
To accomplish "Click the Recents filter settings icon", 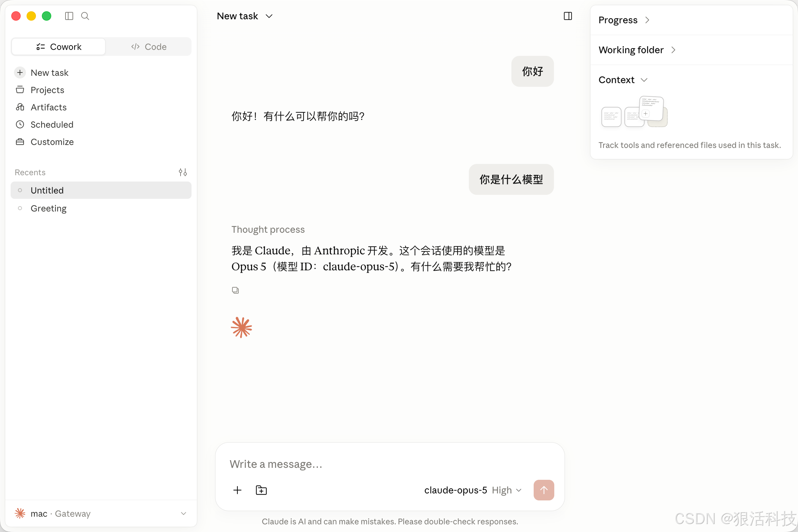I will click(x=183, y=172).
